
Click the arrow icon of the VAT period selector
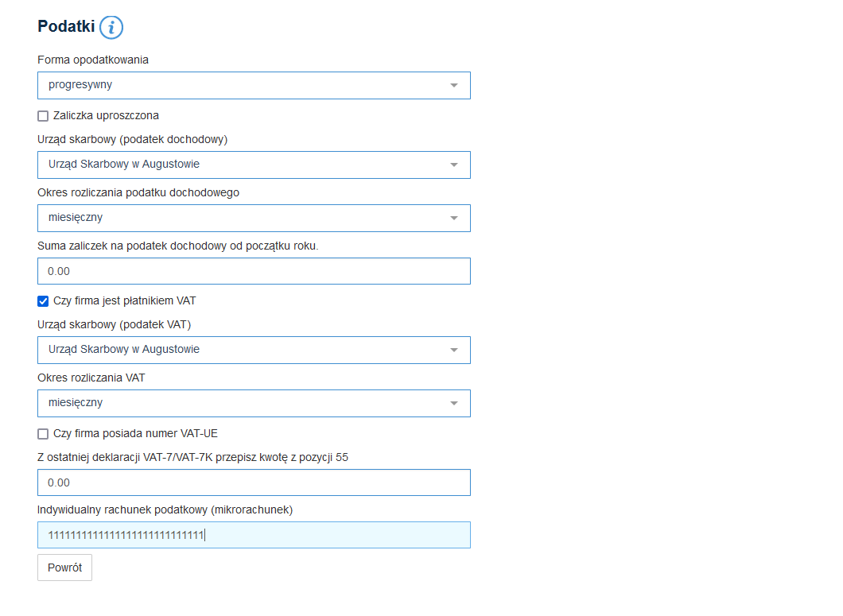click(454, 403)
